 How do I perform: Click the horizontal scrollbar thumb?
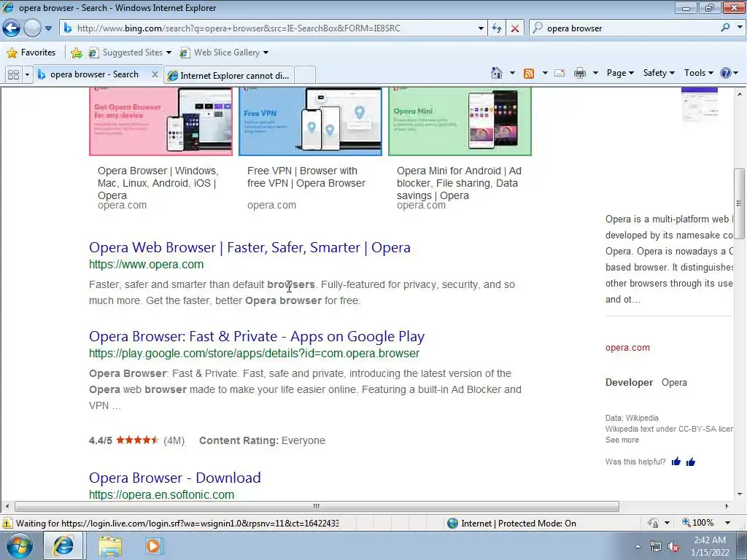coord(317,506)
